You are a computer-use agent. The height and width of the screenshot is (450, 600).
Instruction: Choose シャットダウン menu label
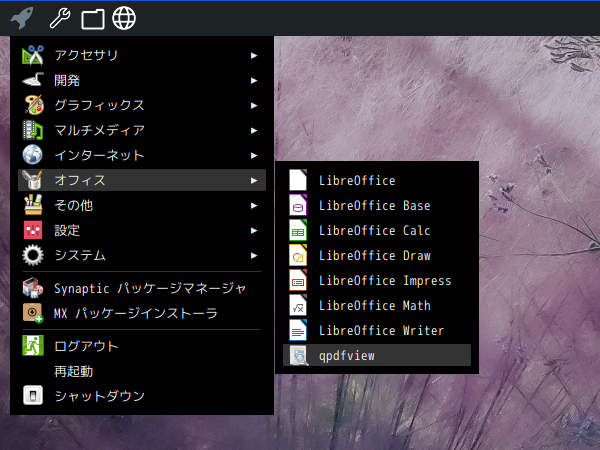click(99, 396)
